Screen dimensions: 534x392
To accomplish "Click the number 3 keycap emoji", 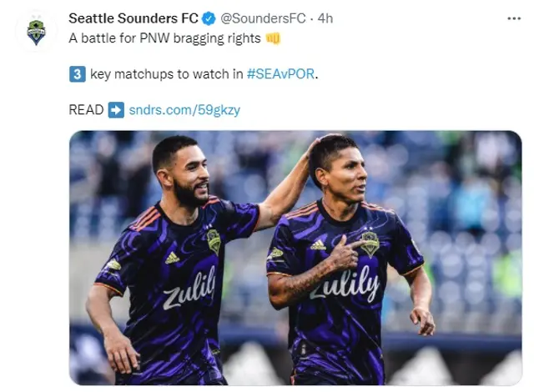I will pyautogui.click(x=78, y=74).
